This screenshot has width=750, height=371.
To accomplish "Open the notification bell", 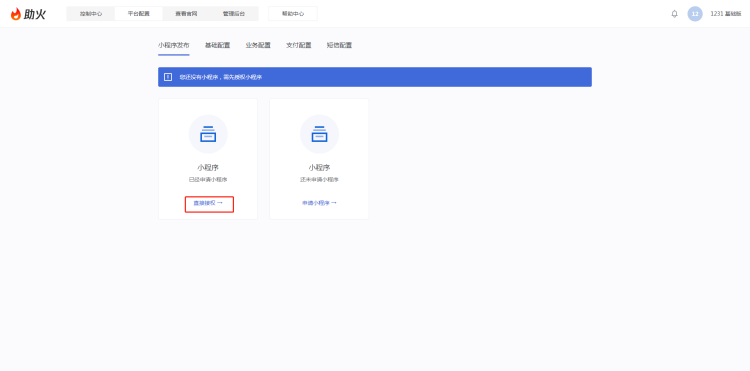I will pos(674,14).
